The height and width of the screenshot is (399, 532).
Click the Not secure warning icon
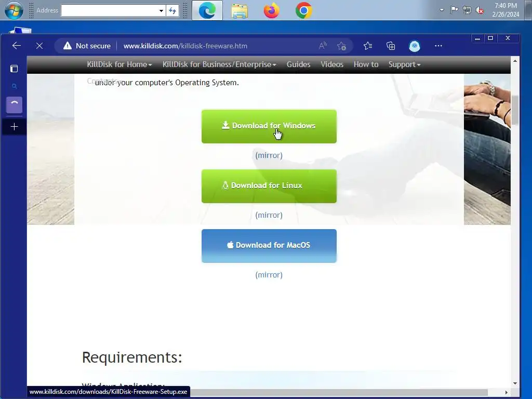tap(68, 46)
